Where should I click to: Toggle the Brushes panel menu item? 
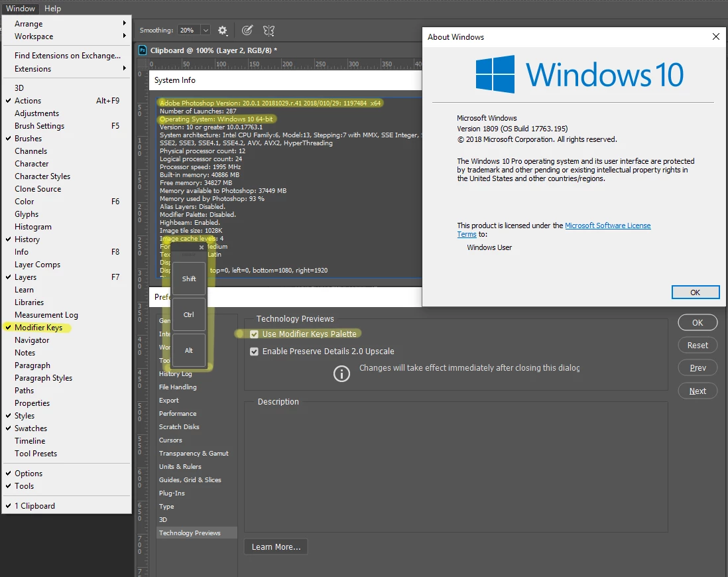(67, 139)
